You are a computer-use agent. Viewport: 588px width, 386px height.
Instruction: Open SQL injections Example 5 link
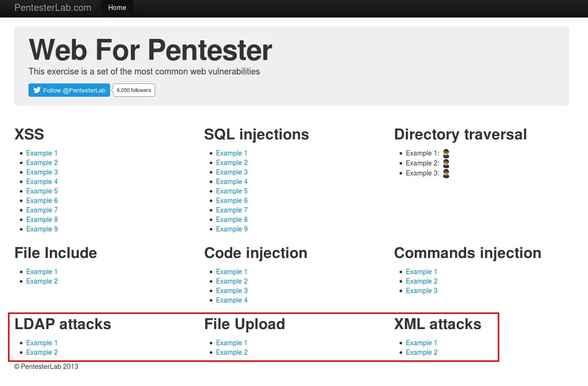pos(232,191)
